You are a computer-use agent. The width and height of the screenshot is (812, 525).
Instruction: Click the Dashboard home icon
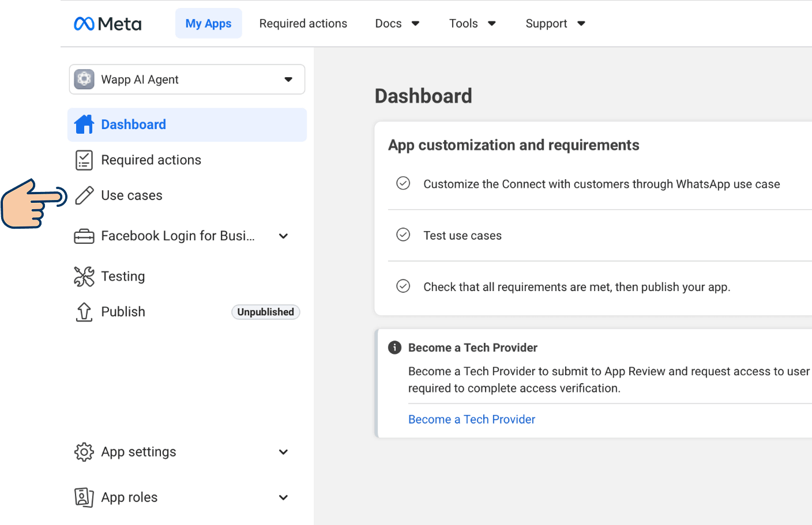click(84, 124)
